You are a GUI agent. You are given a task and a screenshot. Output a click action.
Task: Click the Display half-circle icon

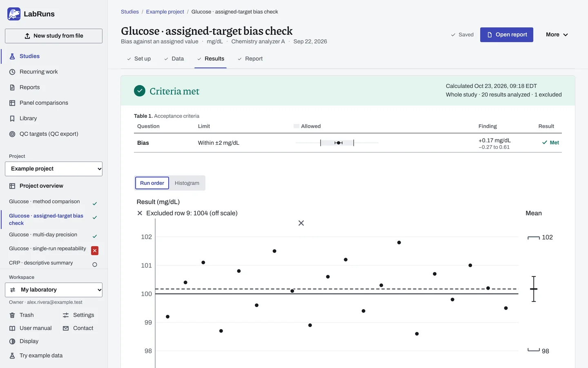(12, 341)
